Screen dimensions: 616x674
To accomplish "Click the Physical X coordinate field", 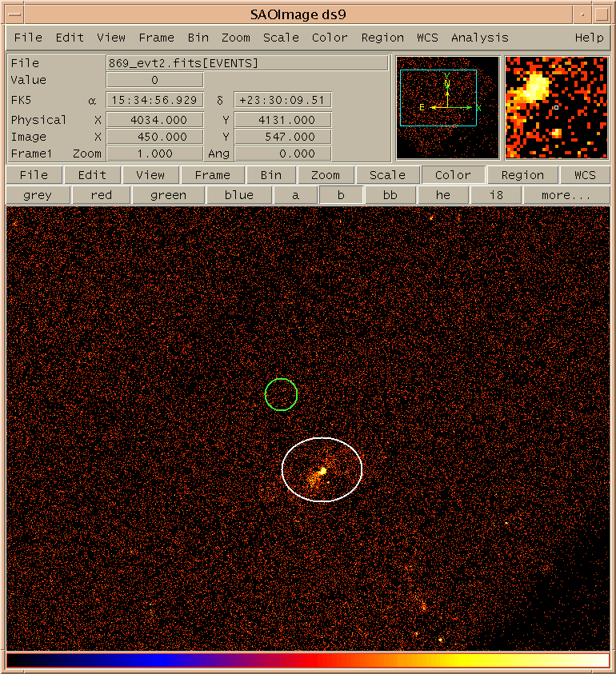I will tap(155, 120).
